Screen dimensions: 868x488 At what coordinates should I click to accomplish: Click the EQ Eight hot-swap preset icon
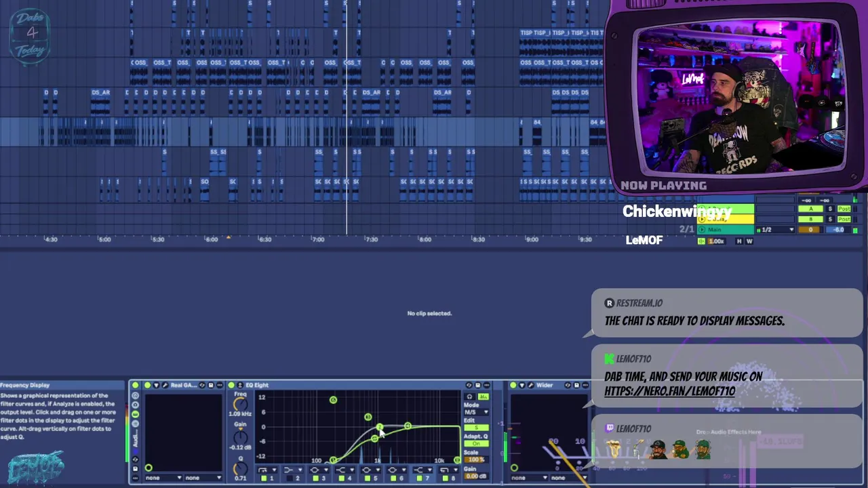tap(469, 385)
